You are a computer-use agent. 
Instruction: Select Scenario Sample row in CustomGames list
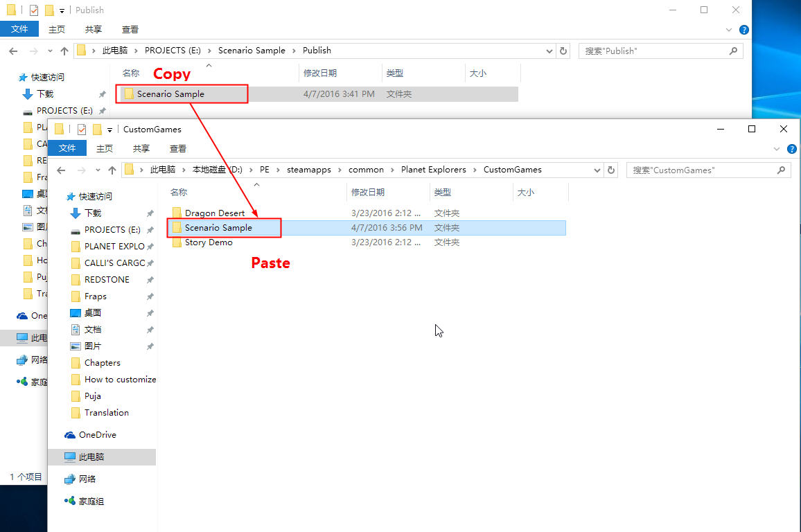tap(367, 228)
